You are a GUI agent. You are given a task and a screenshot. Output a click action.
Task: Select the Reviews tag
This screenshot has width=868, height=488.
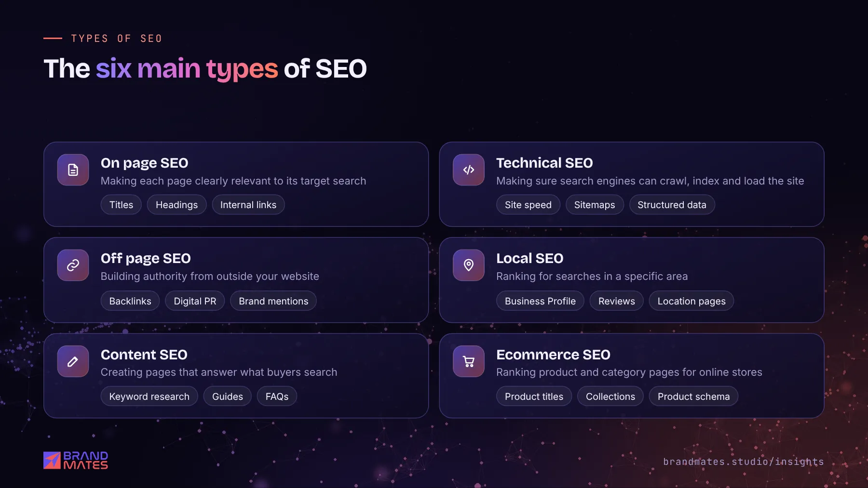616,301
